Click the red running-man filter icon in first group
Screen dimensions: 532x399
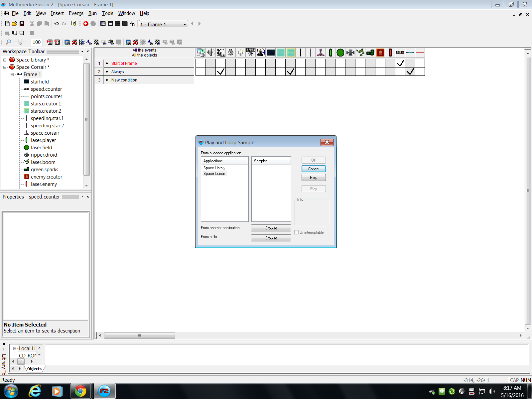pyautogui.click(x=74, y=42)
